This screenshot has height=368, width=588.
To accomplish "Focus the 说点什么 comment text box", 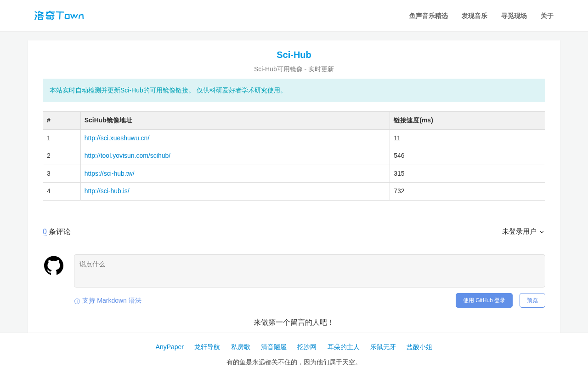I will pos(310,271).
